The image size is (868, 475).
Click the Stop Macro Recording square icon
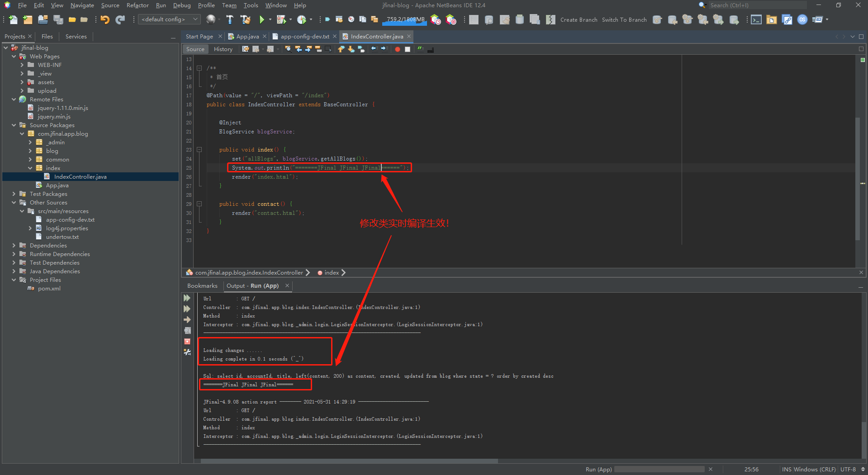pos(408,49)
